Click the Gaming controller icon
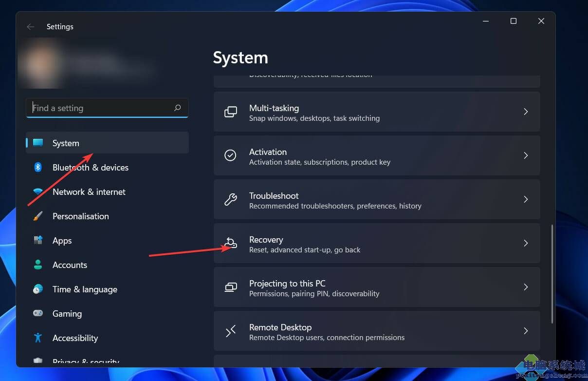The height and width of the screenshot is (381, 588). (38, 313)
